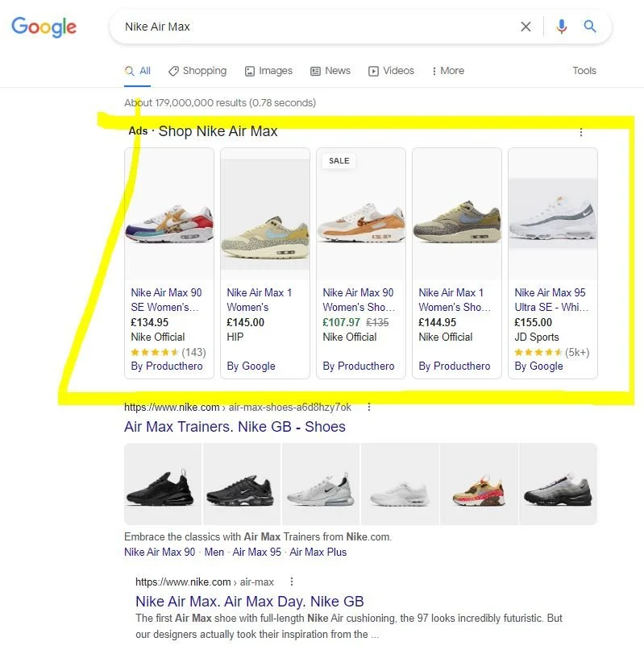Click second black Air Max Plus thumbnail
The width and height of the screenshot is (644, 654).
pyautogui.click(x=242, y=484)
